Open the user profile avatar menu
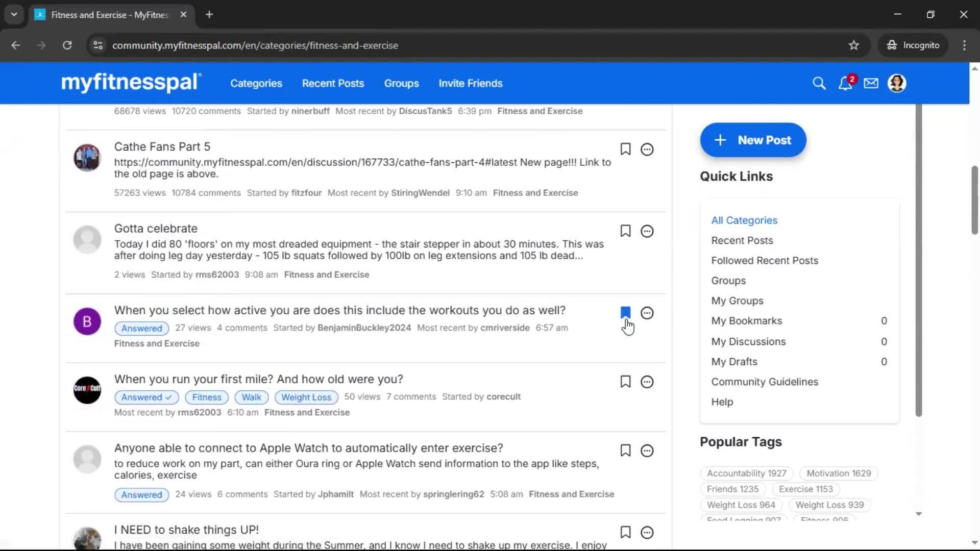 [x=897, y=83]
